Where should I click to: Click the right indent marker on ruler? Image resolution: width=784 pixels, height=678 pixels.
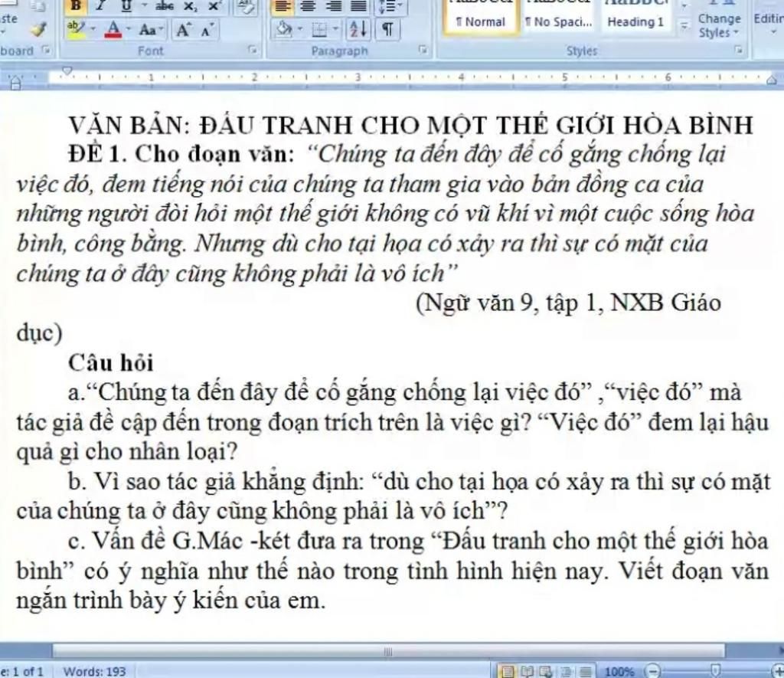(x=773, y=80)
